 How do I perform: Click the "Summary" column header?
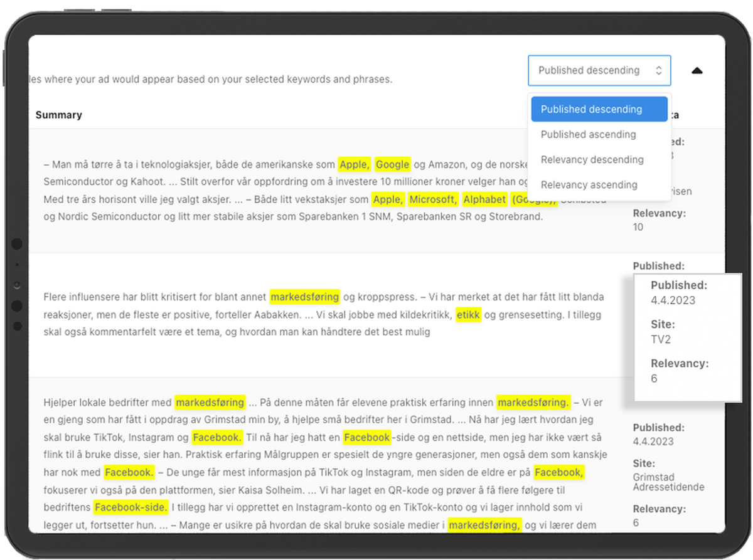click(59, 115)
